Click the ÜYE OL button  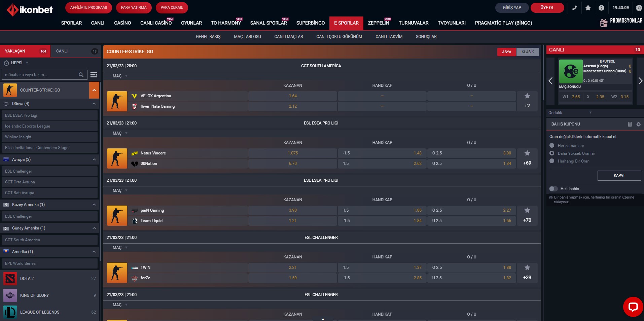point(547,8)
